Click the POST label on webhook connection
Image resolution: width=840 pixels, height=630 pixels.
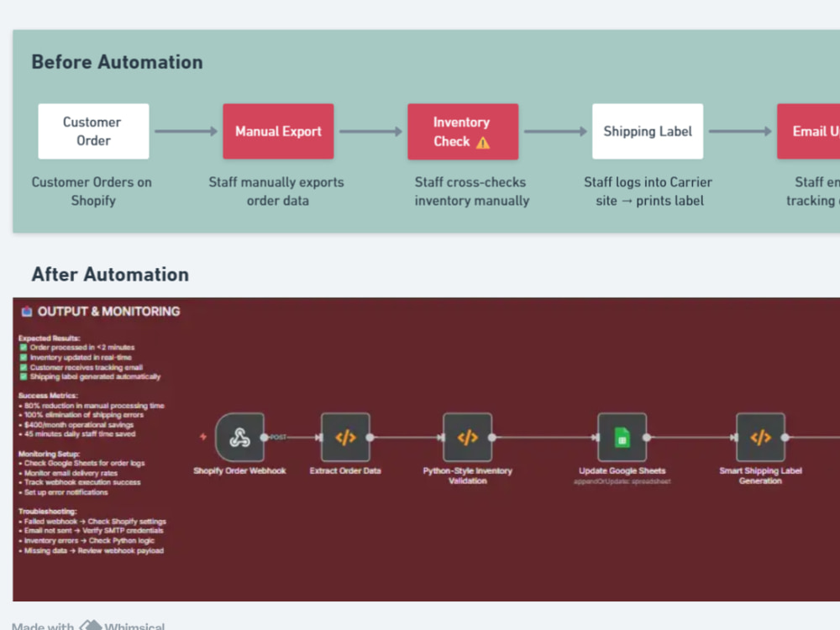point(278,437)
